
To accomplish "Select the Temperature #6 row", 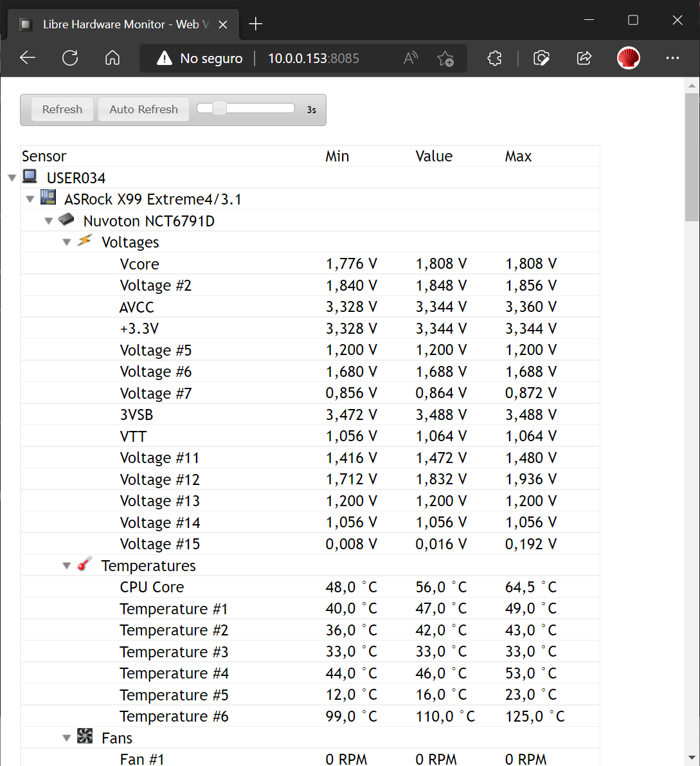I will pos(310,716).
